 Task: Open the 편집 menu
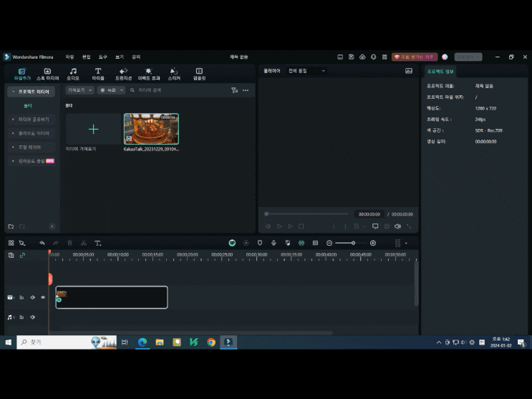[86, 57]
